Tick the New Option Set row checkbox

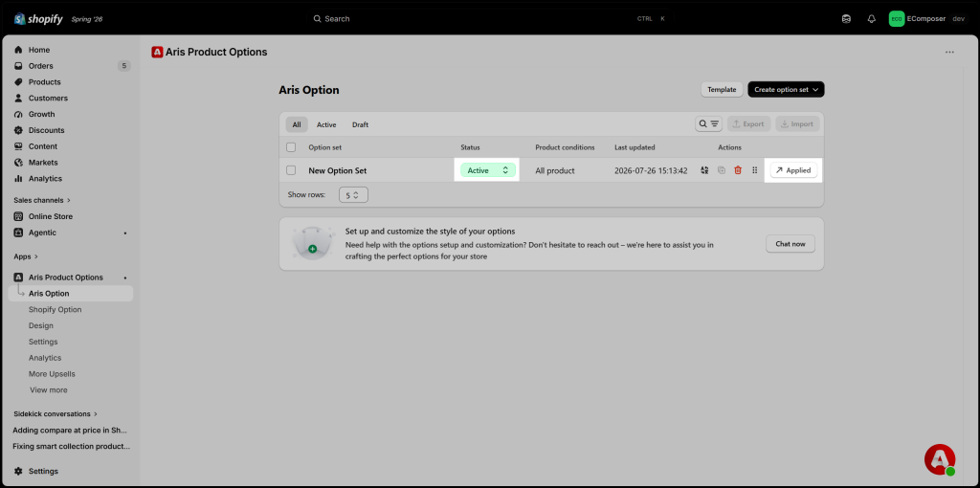(x=291, y=170)
